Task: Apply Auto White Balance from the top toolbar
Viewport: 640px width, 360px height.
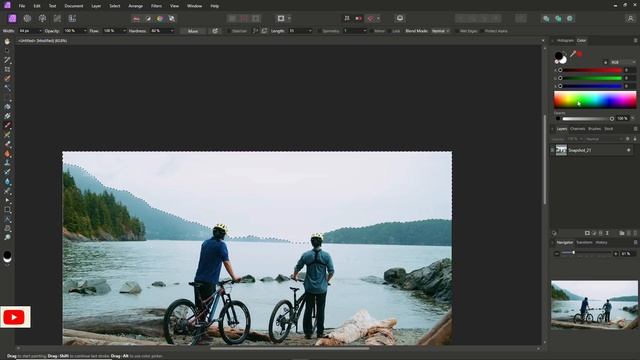Action: point(172,18)
